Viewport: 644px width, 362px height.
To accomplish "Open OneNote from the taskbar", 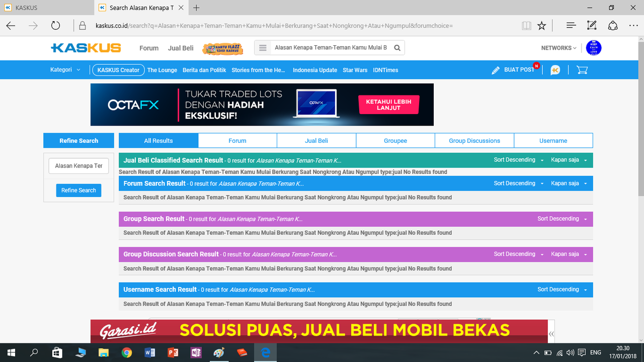I will click(196, 352).
